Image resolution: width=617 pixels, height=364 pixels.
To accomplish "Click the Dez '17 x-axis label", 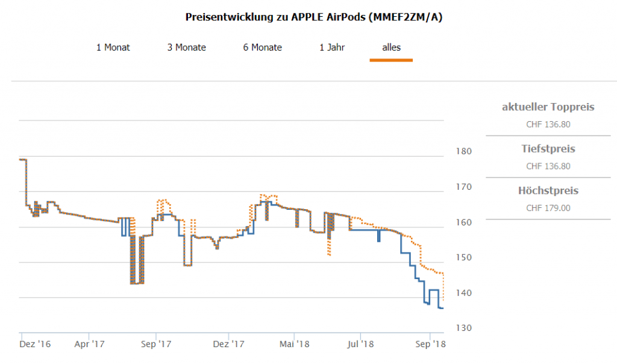I will click(229, 344).
